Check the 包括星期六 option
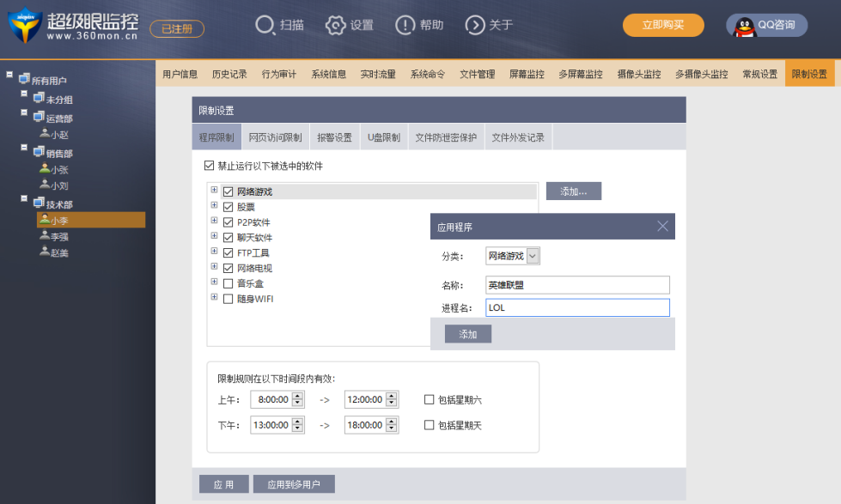 coord(430,399)
